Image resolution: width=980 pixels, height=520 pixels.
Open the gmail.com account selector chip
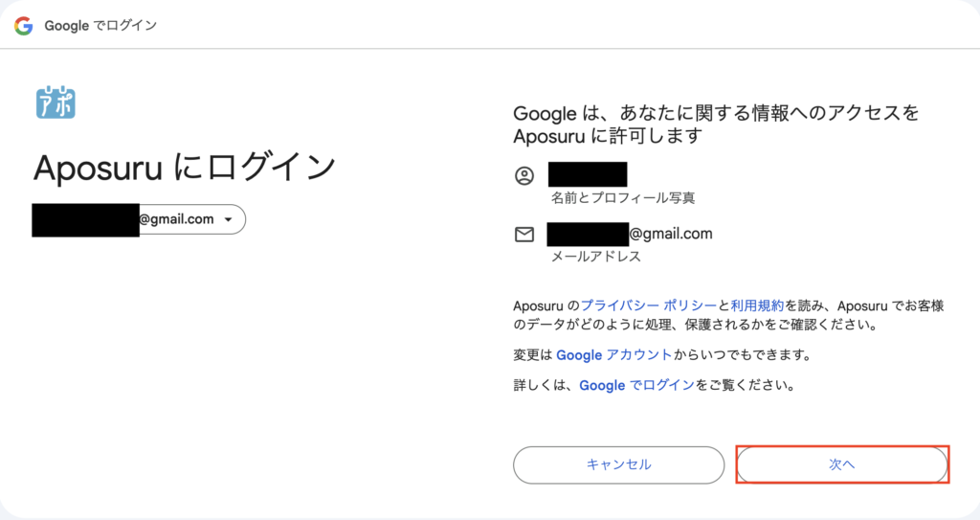tap(140, 219)
